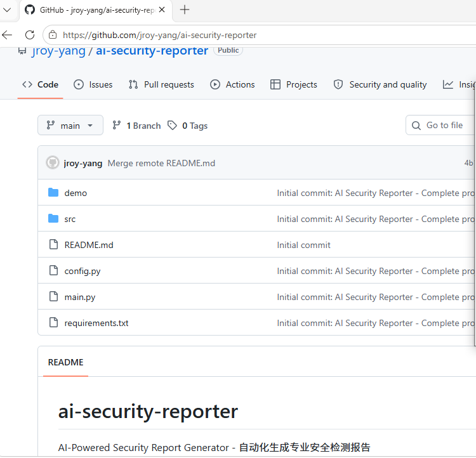The height and width of the screenshot is (458, 476).
Task: Open 'Initial commit' message for README.md
Action: (x=303, y=245)
